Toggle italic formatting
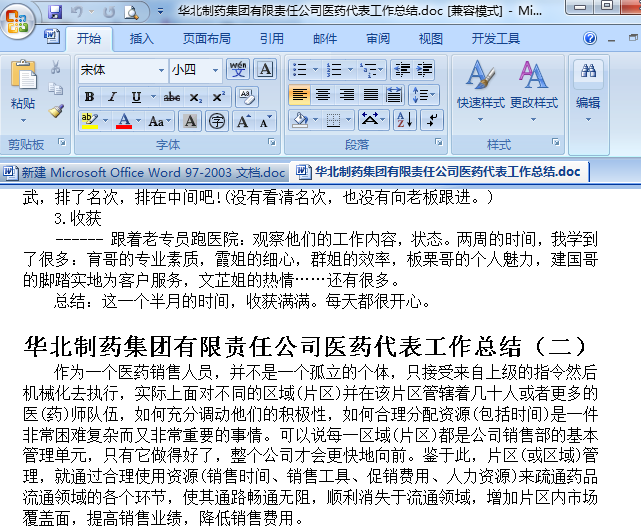Screen dimensions: 641x530 [112, 97]
